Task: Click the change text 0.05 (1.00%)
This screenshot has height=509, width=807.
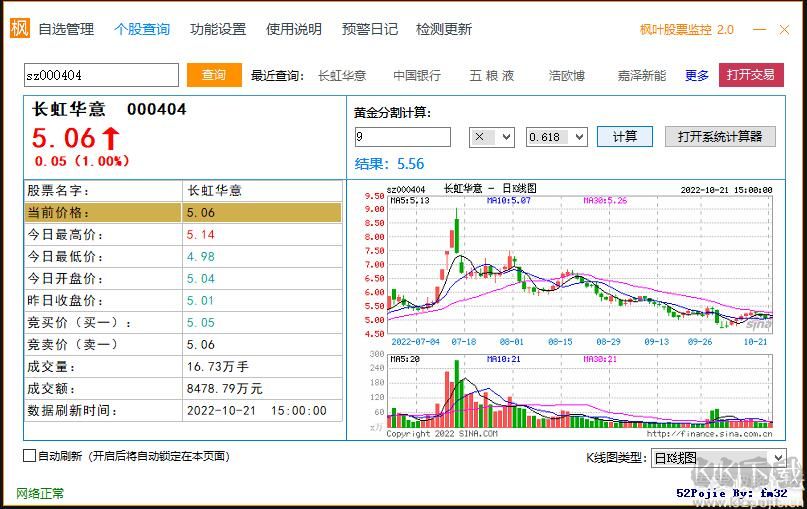Action: point(82,161)
